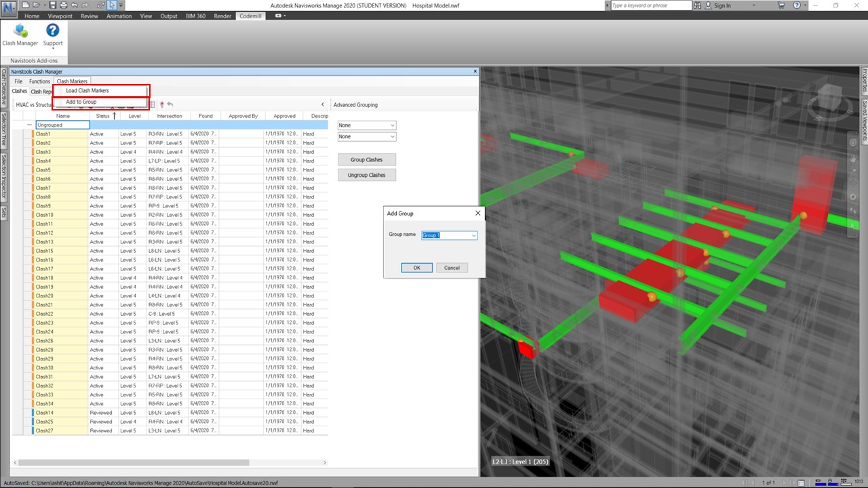Viewport: 868px width, 488px height.
Task: Open the Home ribbon tab
Action: pos(32,16)
